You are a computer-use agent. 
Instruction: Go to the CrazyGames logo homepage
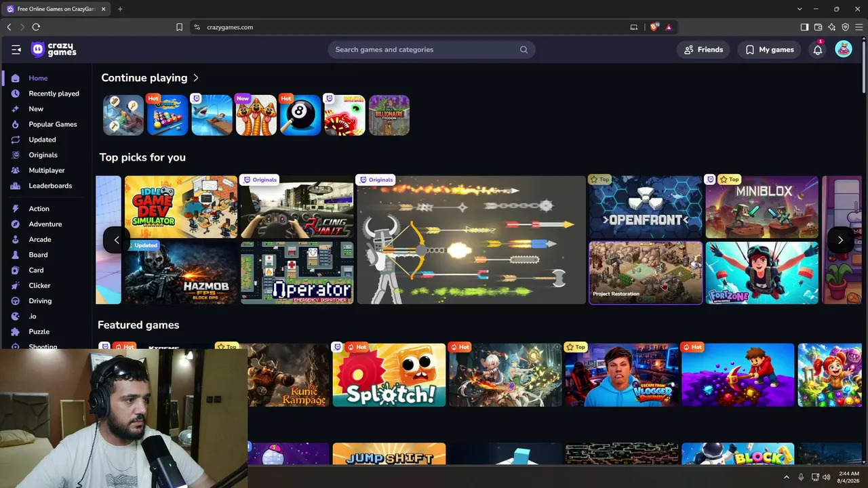click(54, 49)
